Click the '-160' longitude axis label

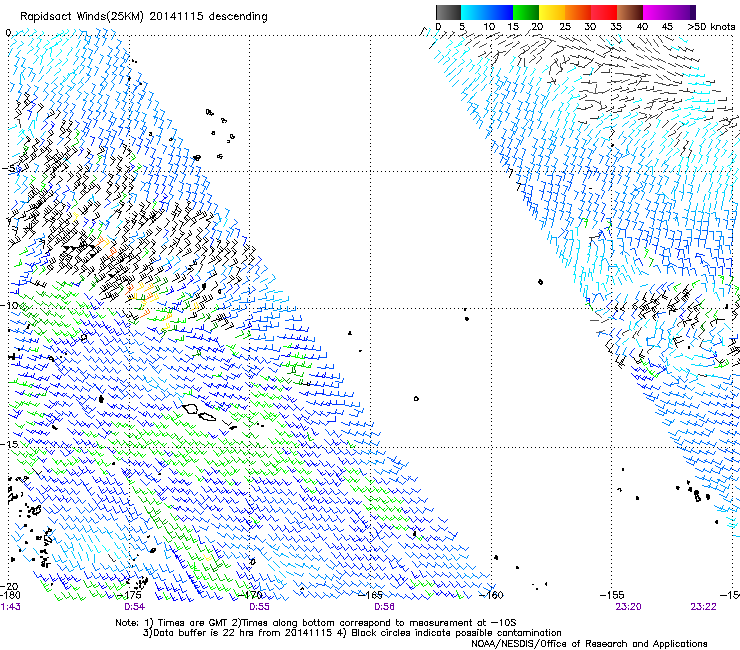491,595
